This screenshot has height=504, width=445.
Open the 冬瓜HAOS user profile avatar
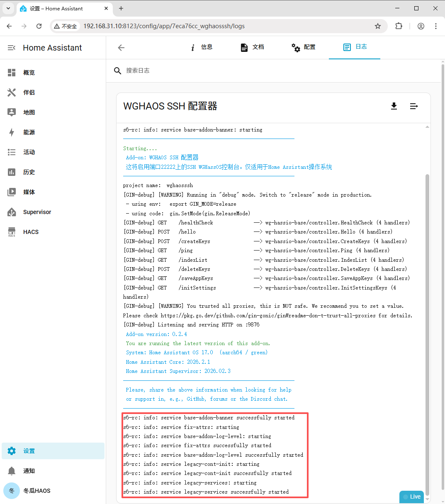12,491
